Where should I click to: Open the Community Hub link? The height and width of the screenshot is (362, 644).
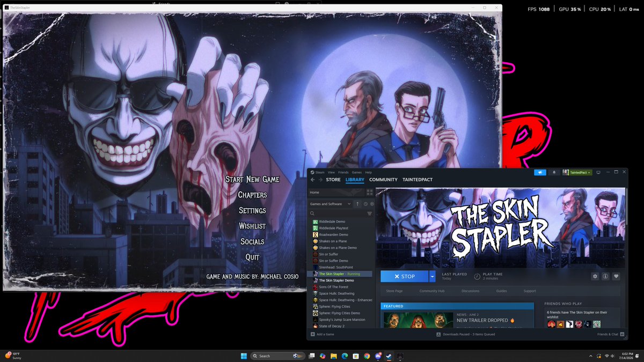click(432, 291)
